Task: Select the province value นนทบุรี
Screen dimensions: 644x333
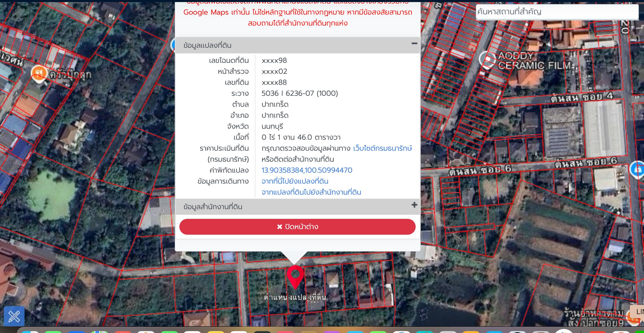Action: click(272, 126)
